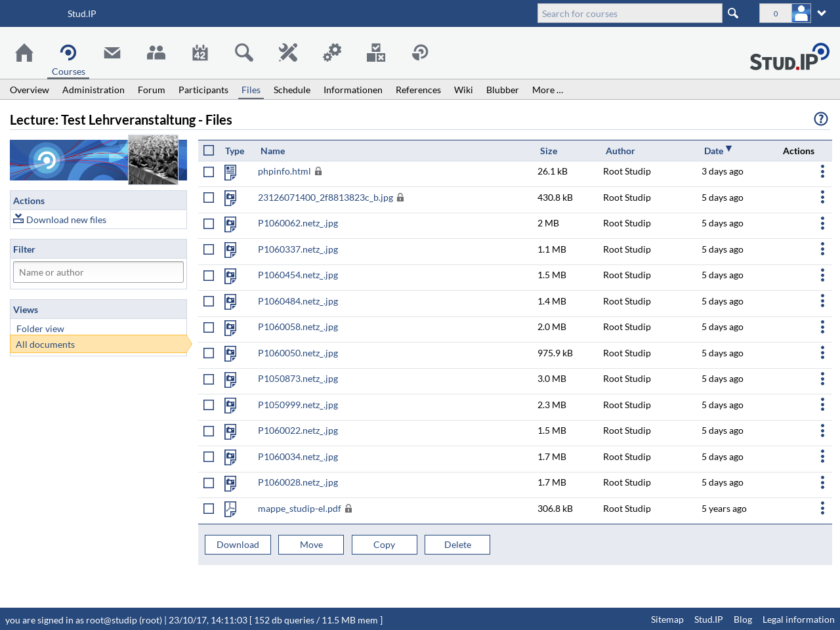Click the help question mark icon
This screenshot has width=840, height=630.
(x=820, y=119)
